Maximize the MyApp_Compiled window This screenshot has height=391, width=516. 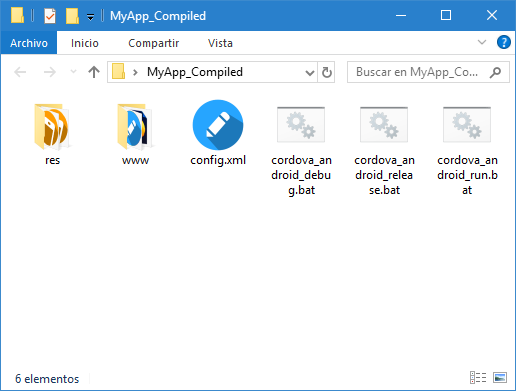click(x=446, y=15)
